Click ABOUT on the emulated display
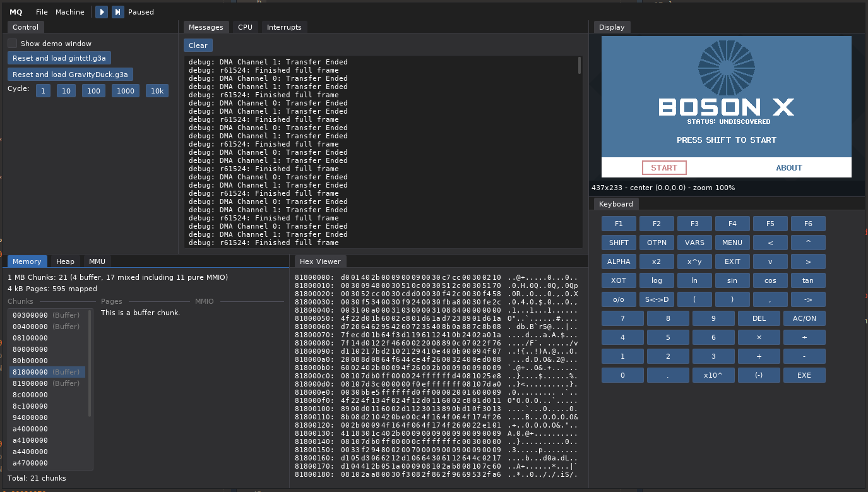Image resolution: width=868 pixels, height=492 pixels. click(x=789, y=168)
